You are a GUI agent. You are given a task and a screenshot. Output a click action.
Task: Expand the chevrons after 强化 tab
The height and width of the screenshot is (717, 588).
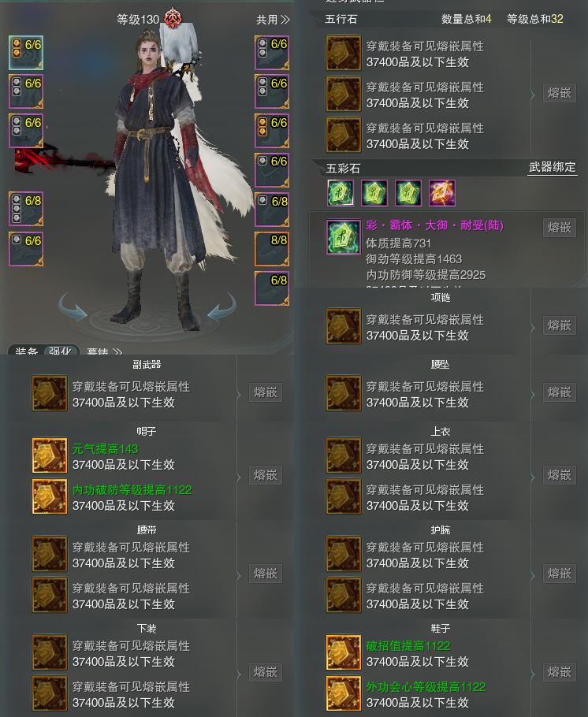117,351
